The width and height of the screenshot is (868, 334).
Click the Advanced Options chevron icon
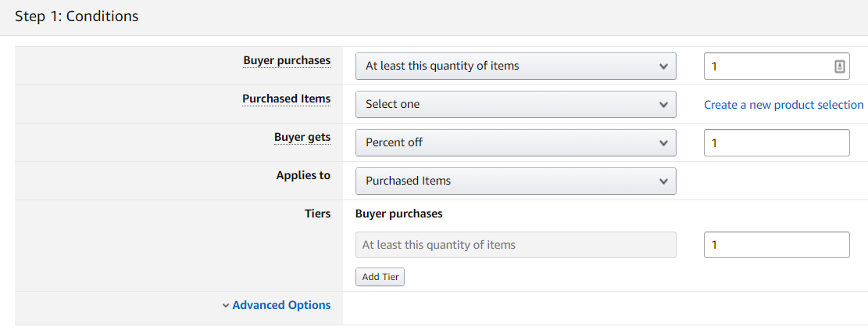[225, 305]
